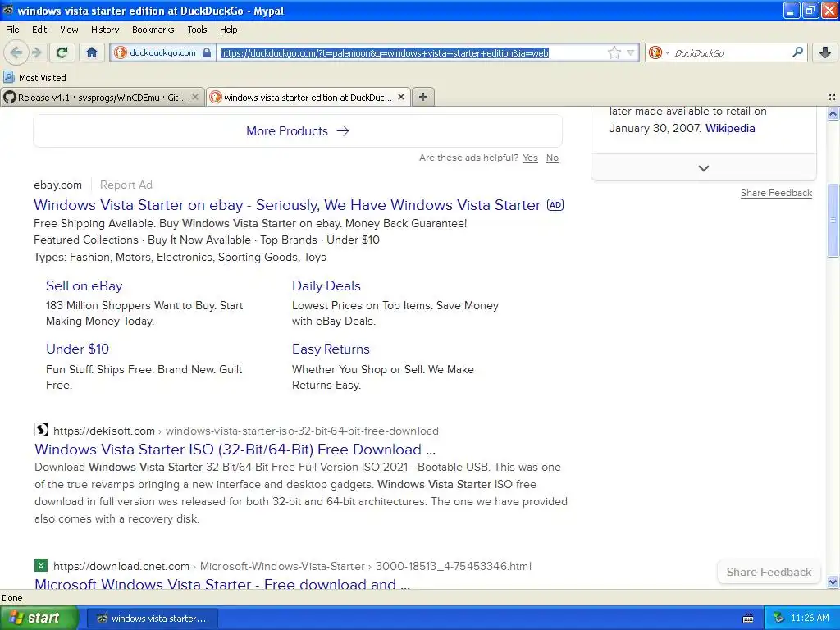Go back with the Back arrow button
The height and width of the screenshot is (630, 840).
pyautogui.click(x=16, y=52)
